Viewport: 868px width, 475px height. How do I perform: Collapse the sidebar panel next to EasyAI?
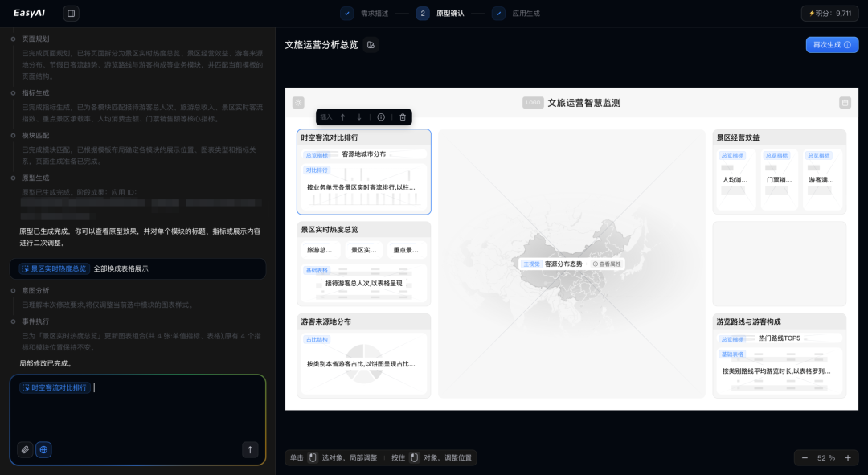(x=71, y=14)
